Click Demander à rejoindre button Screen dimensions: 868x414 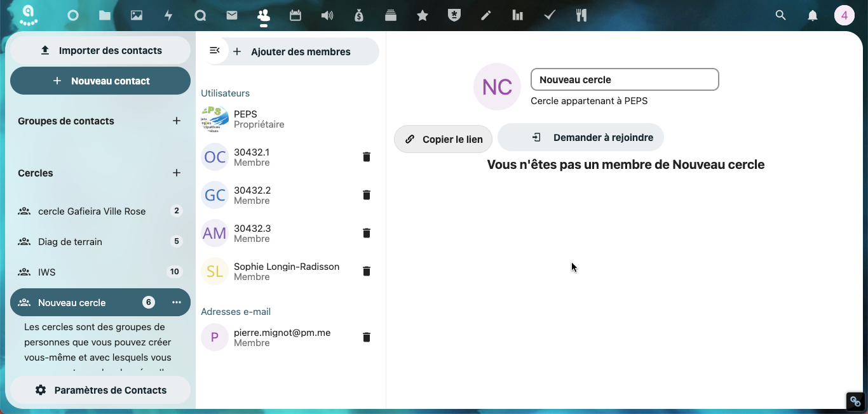click(581, 137)
